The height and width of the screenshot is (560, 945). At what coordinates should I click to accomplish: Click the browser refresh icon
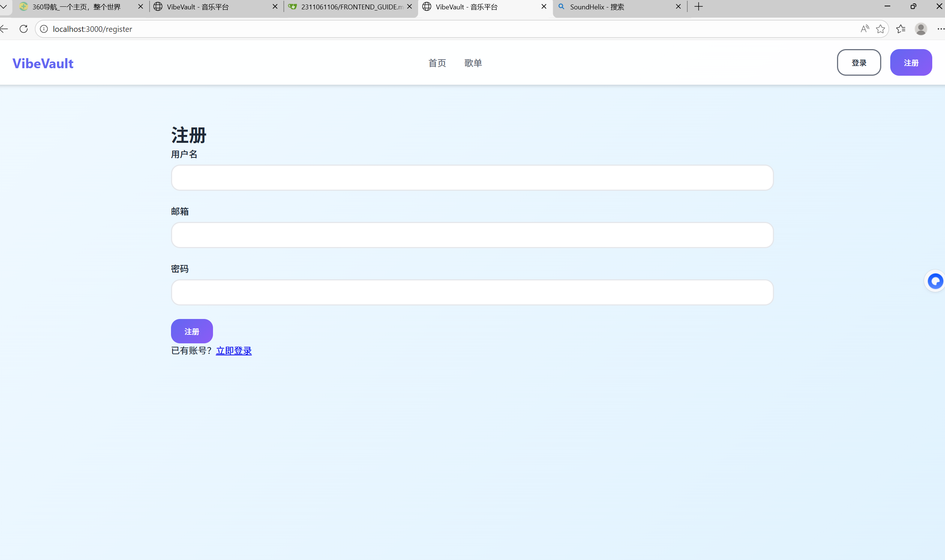click(23, 29)
